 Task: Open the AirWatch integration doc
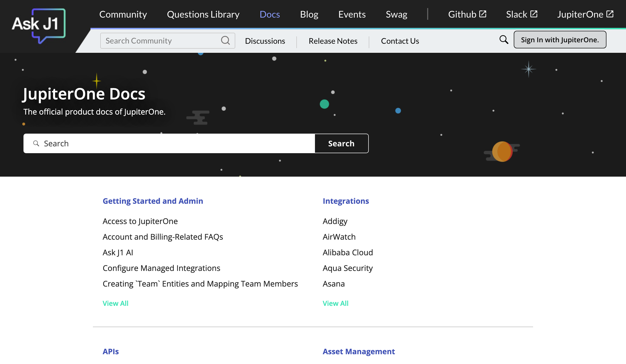(339, 237)
